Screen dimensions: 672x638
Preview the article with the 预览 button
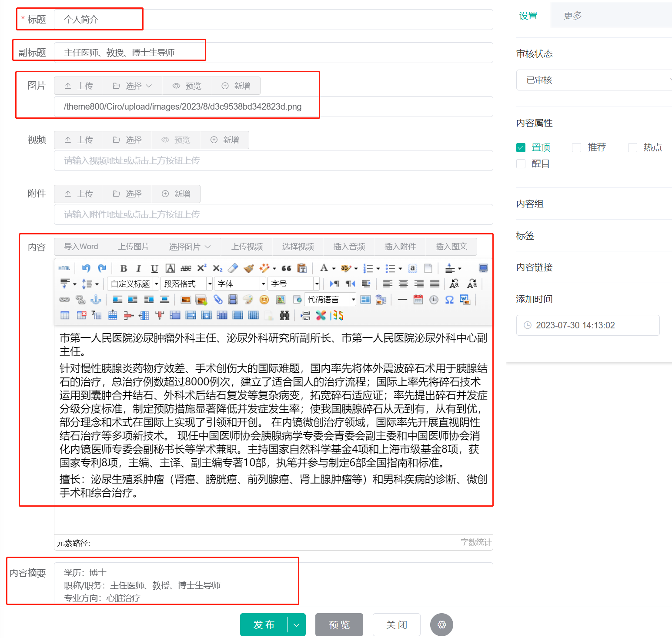(x=339, y=625)
